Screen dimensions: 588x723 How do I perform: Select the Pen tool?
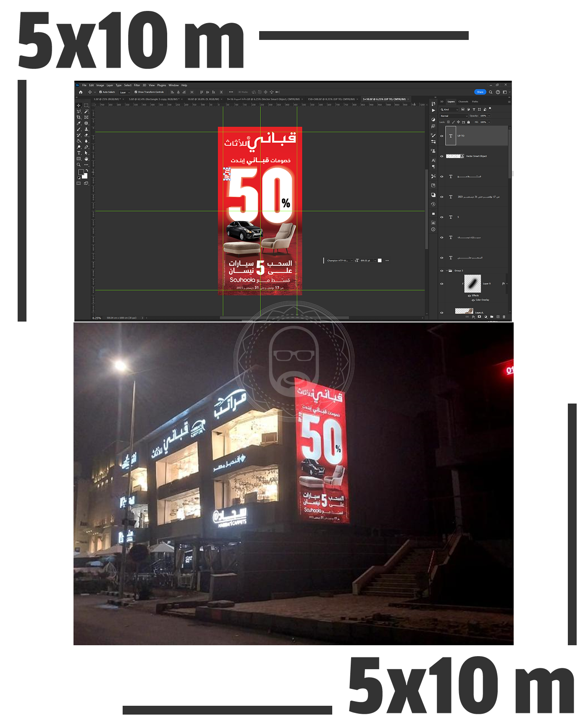click(86, 147)
